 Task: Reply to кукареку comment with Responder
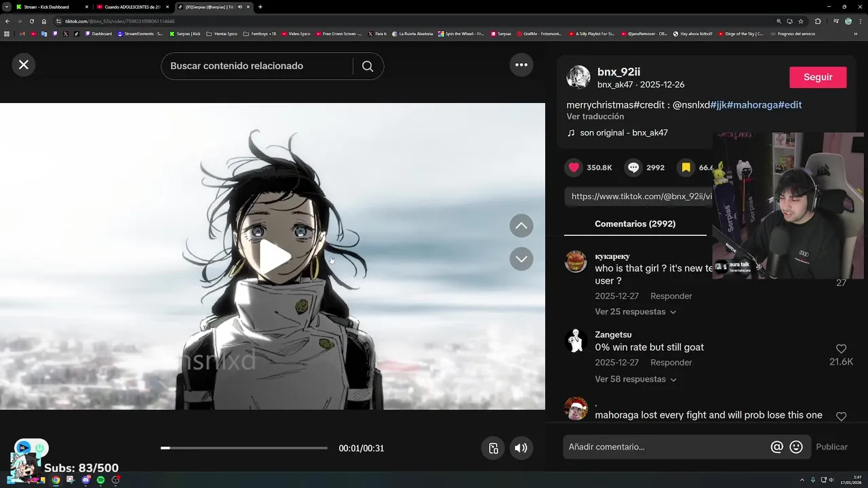[671, 296]
